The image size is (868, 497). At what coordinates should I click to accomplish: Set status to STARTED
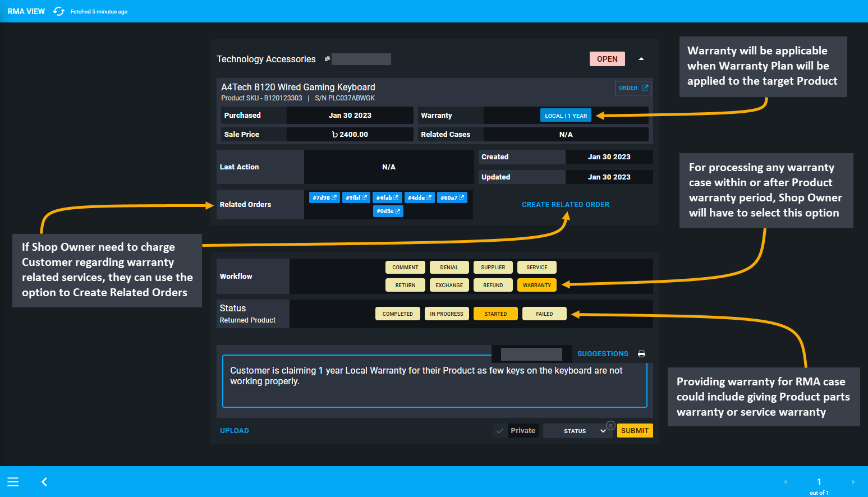click(x=495, y=314)
